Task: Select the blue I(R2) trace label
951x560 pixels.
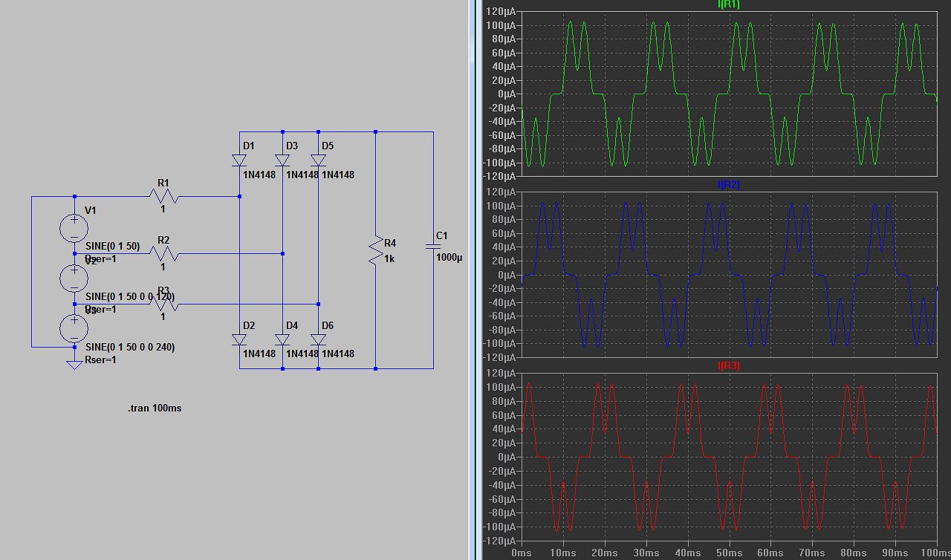Action: click(728, 185)
